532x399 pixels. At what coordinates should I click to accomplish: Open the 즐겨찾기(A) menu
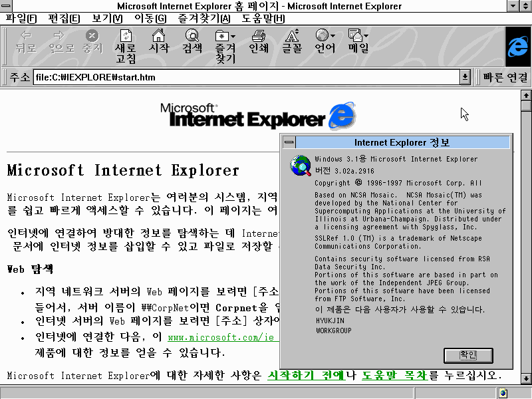(x=204, y=19)
